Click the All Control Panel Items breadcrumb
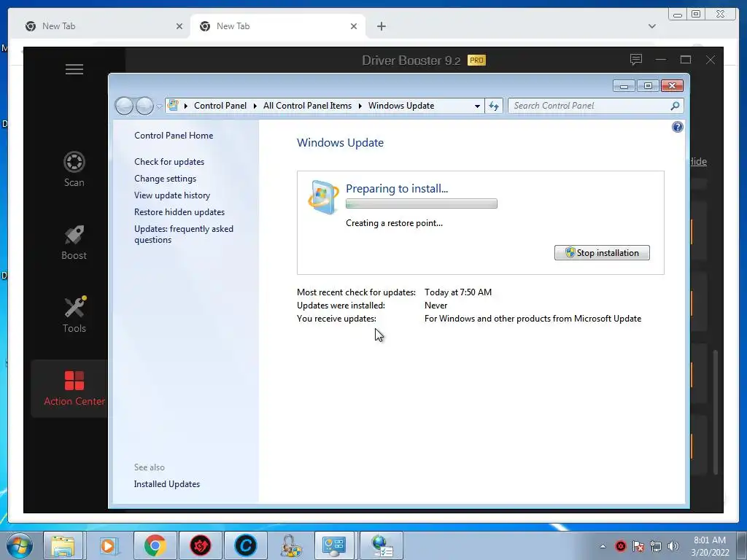Viewport: 747px width, 560px height. pos(307,106)
